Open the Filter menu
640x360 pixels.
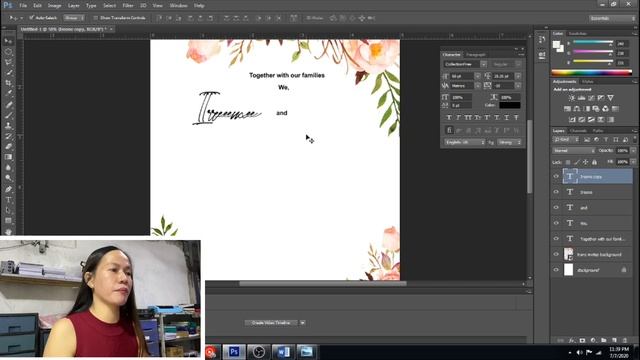point(128,6)
